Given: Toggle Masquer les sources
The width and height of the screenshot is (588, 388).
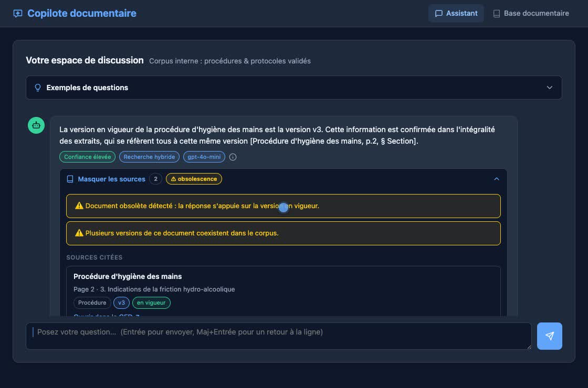Looking at the screenshot, I should point(111,179).
